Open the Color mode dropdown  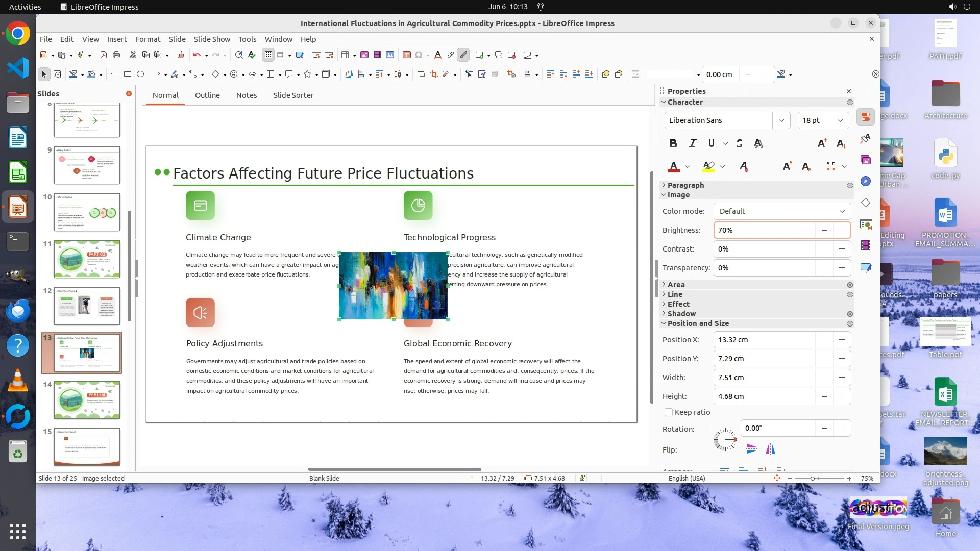[781, 211]
